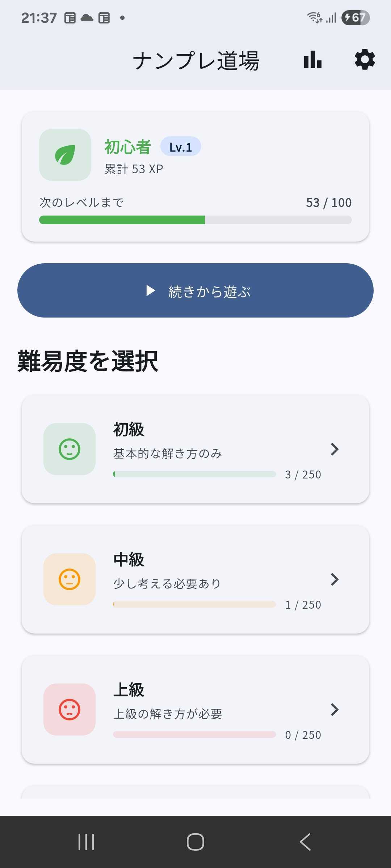Tap the green smiley 初級 icon
Screen dimensions: 391x868
point(70,449)
